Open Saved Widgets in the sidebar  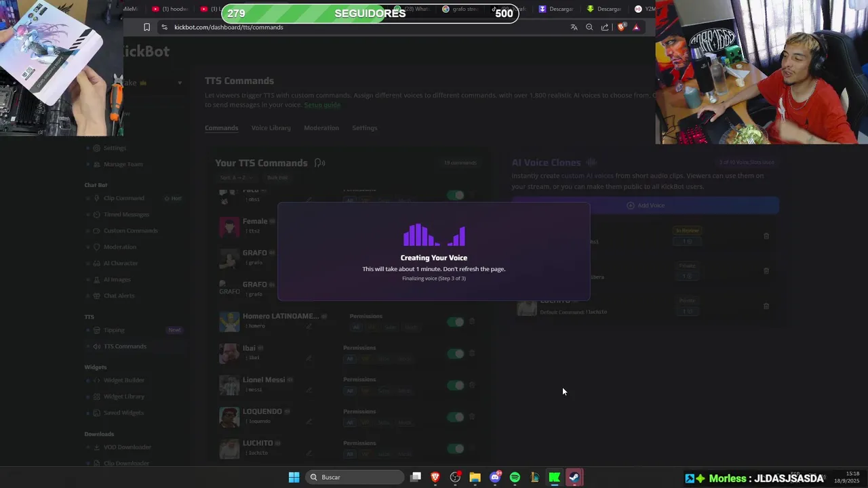(x=123, y=413)
